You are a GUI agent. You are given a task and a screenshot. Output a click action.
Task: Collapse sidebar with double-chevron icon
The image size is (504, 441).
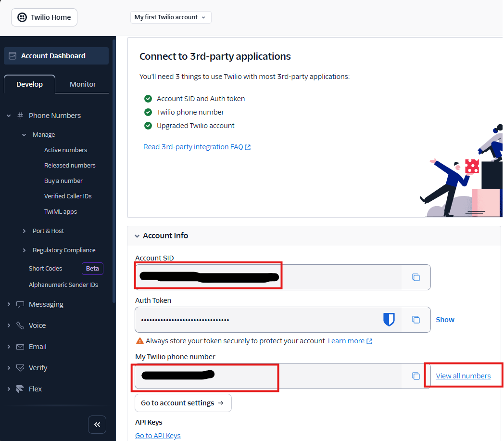point(97,425)
